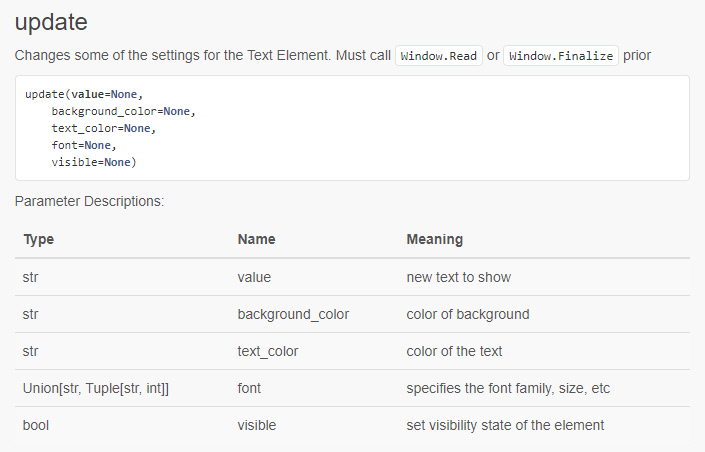Screen dimensions: 705x452
Task: Click the Window.Read inline code
Action: click(439, 56)
